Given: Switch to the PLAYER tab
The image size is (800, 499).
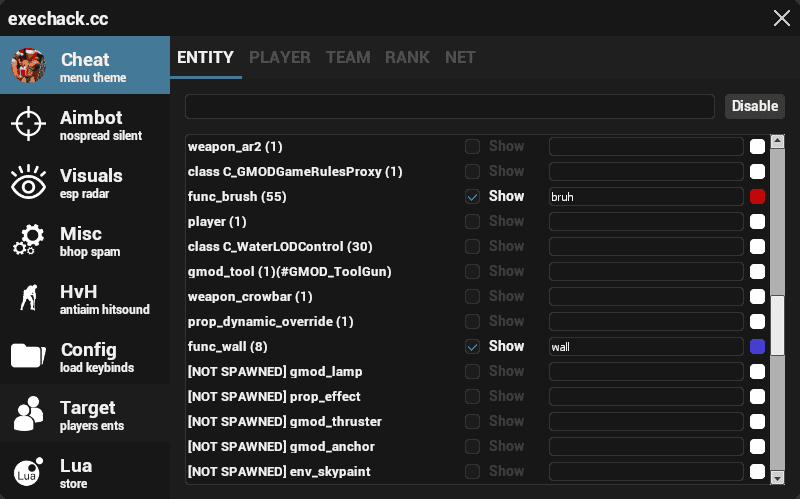Looking at the screenshot, I should coord(279,58).
